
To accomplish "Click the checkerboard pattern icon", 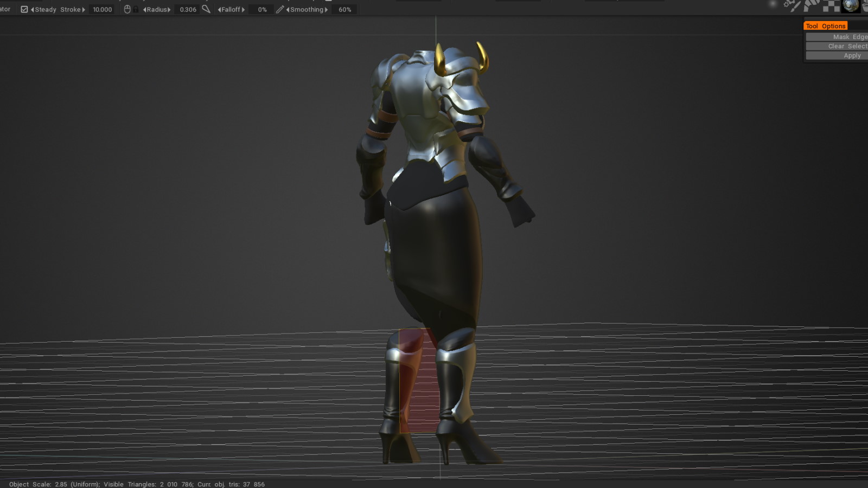I will [x=831, y=6].
